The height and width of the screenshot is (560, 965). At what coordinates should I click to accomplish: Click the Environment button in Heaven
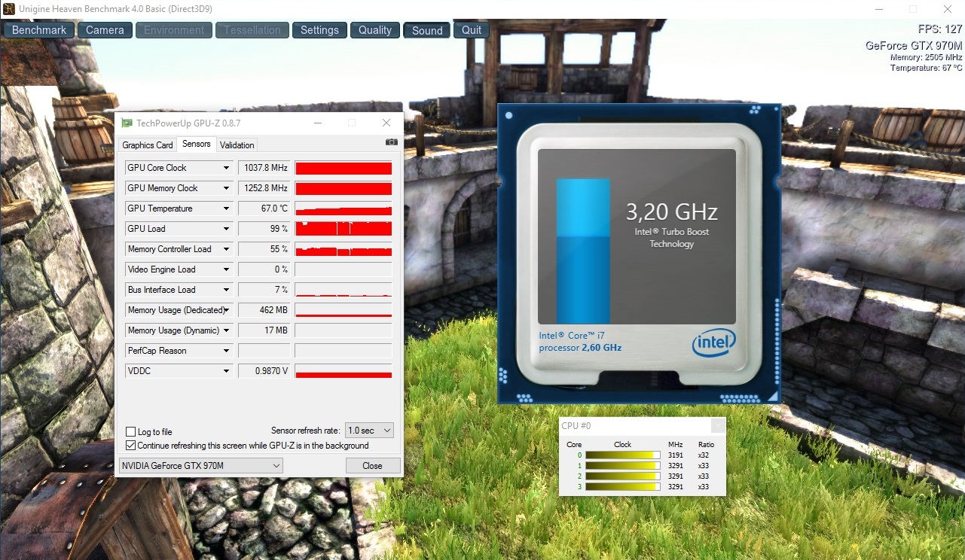tap(174, 30)
